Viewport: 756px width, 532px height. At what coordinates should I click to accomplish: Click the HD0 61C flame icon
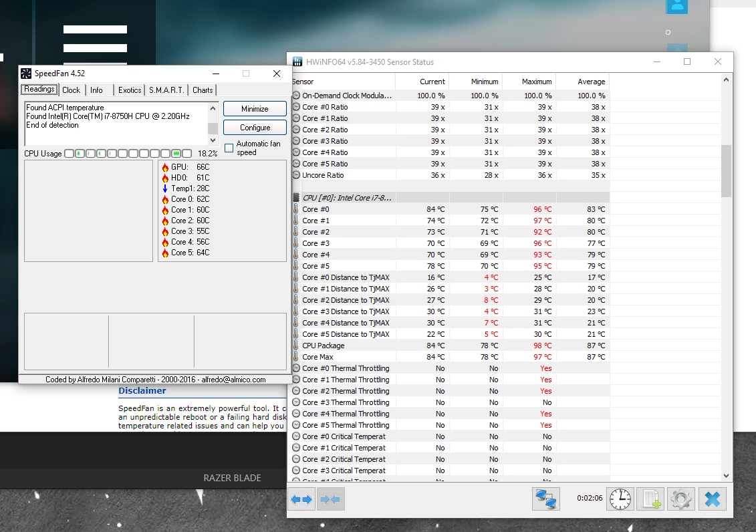[x=165, y=178]
